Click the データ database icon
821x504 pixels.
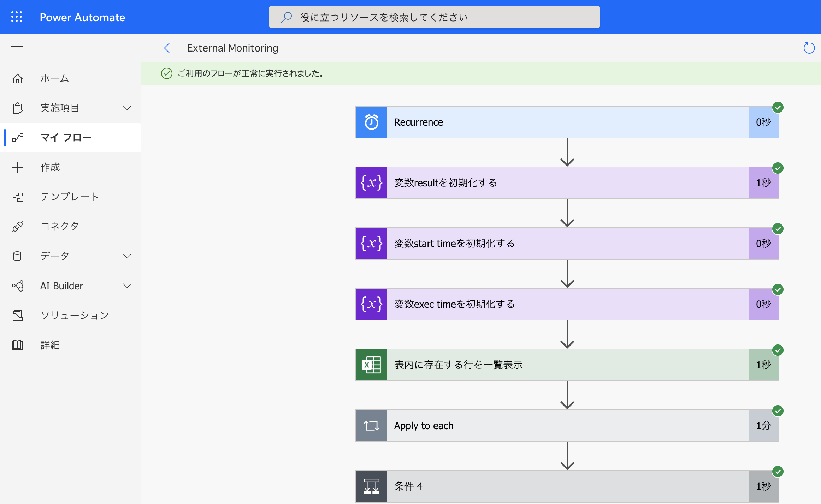pos(17,256)
